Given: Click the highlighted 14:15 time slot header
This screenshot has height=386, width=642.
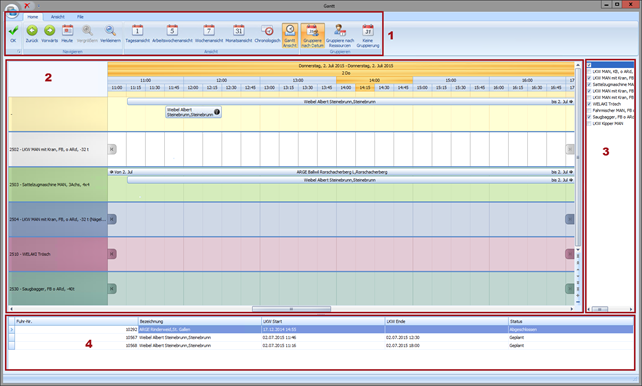Looking at the screenshot, I should coord(365,88).
